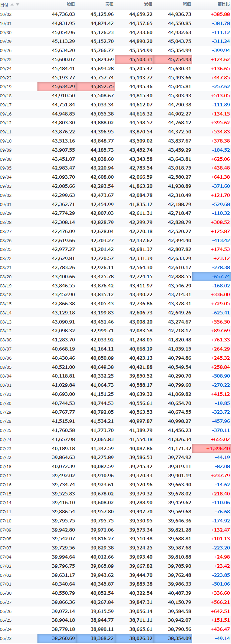Select highlighted change value -657.74
The height and width of the screenshot is (644, 231).
tap(211, 277)
